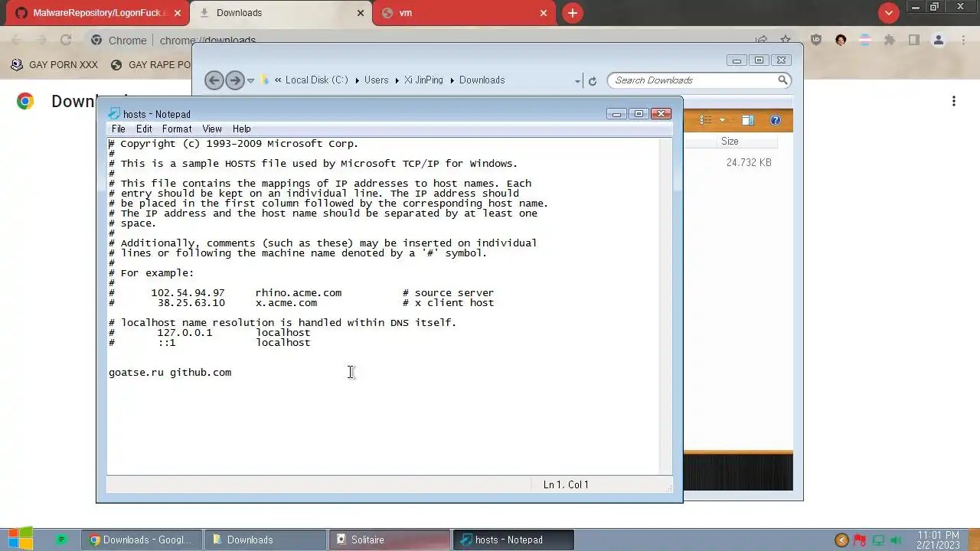Expand Explorer recent locations dropdown

click(x=250, y=80)
